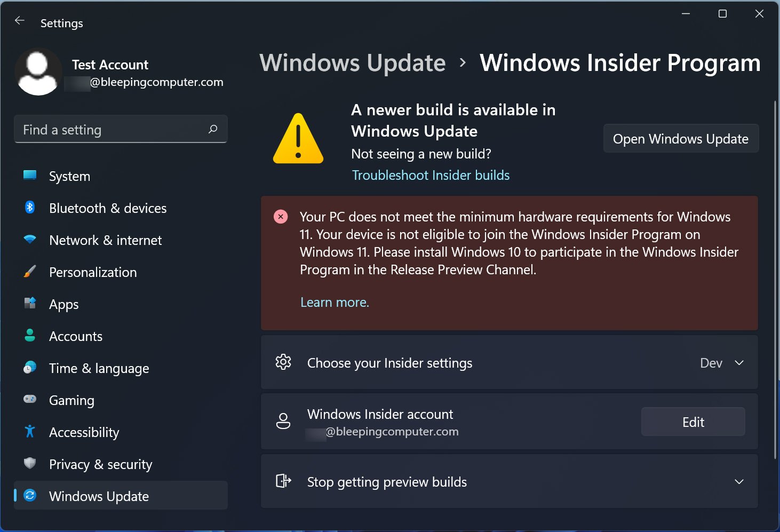Click the Privacy shield icon

30,463
